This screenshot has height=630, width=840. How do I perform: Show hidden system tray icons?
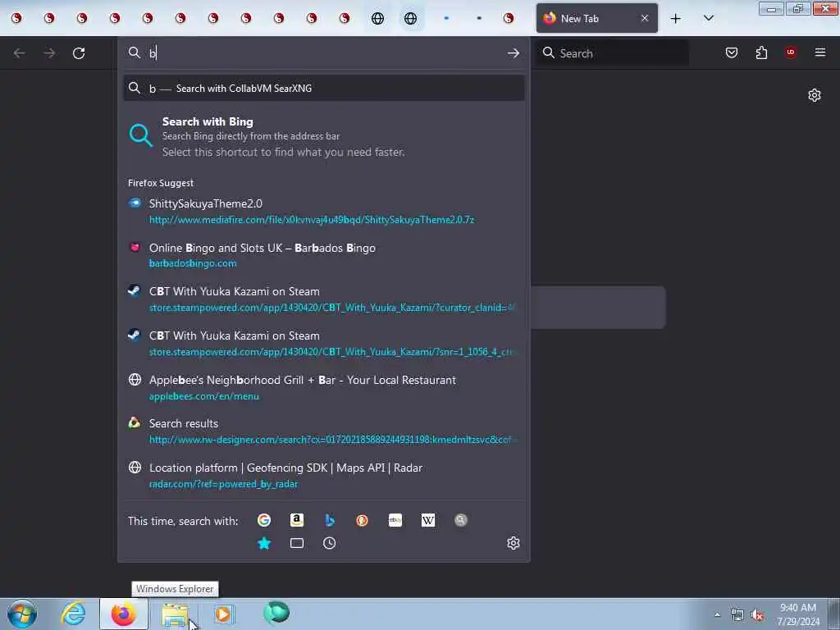click(x=717, y=615)
